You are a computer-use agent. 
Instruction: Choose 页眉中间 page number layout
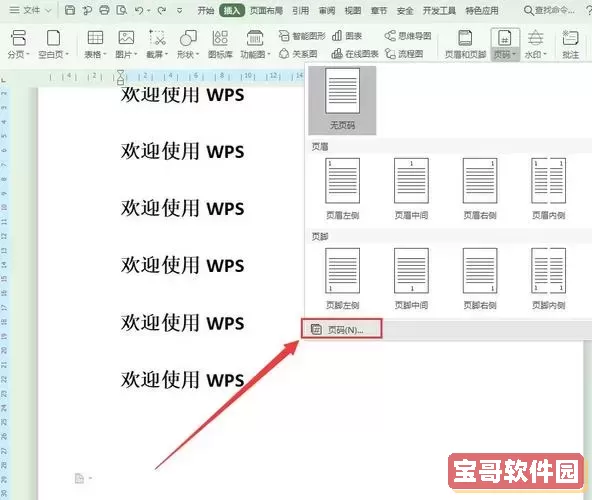coord(411,188)
